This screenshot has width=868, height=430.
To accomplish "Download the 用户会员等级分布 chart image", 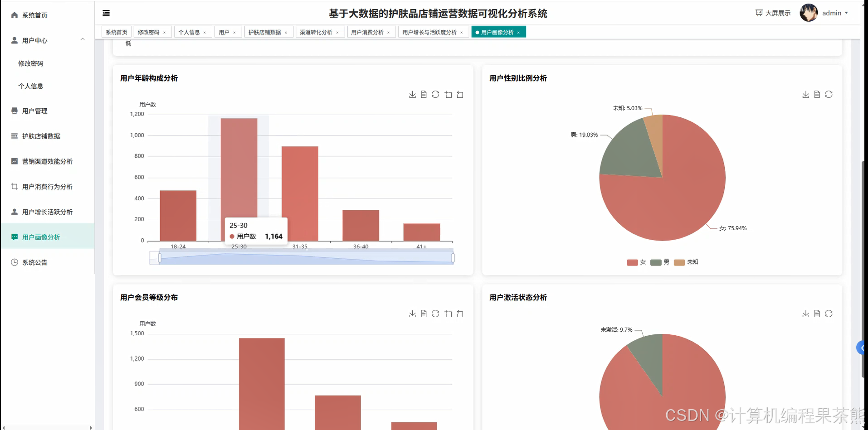I will click(x=412, y=314).
